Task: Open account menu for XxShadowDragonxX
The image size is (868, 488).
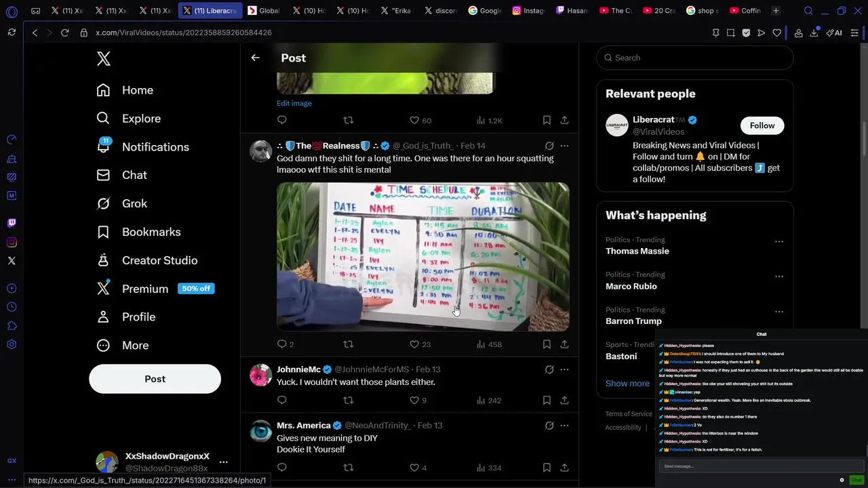Action: pyautogui.click(x=223, y=462)
